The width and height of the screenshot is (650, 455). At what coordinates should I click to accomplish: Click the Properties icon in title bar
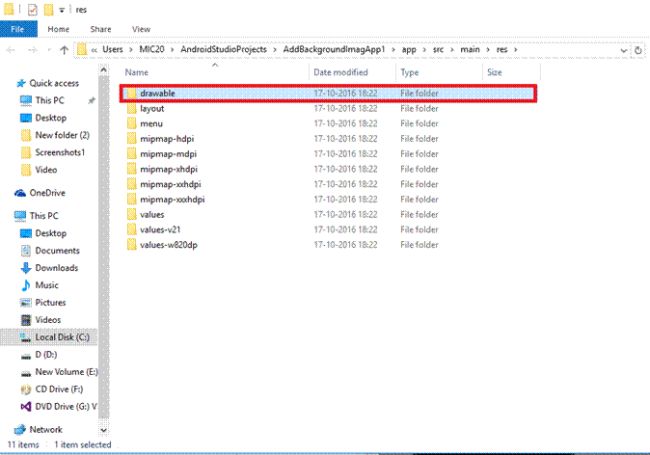click(x=32, y=10)
